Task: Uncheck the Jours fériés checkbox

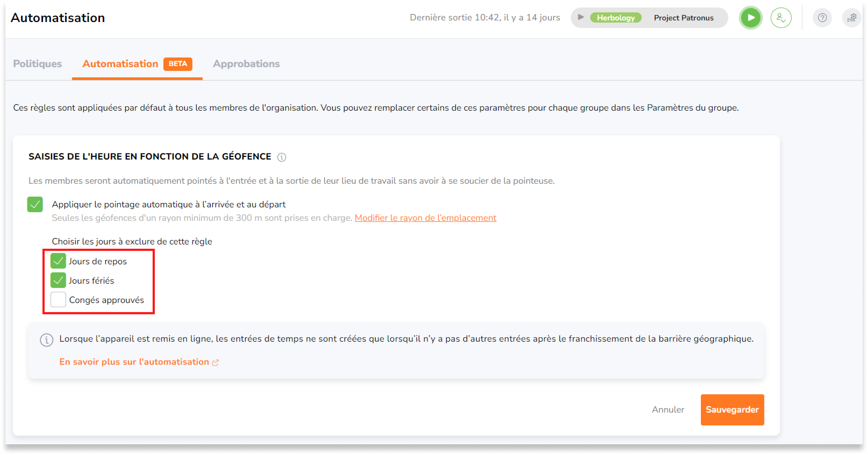Action: coord(58,280)
